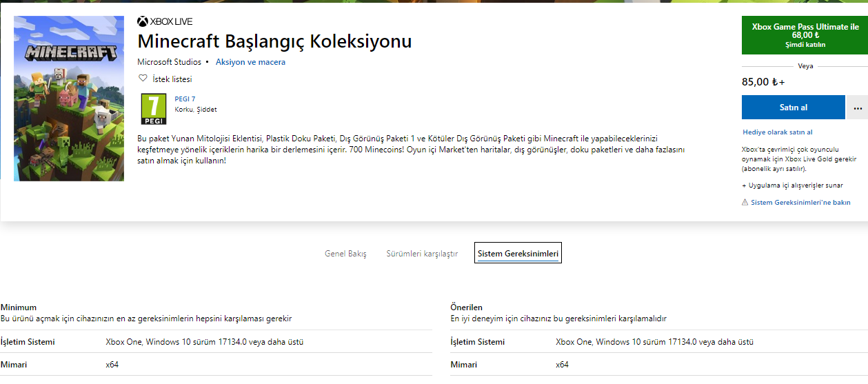
Task: Click İşletim Sistemi label under Önerilen
Action: click(x=478, y=342)
